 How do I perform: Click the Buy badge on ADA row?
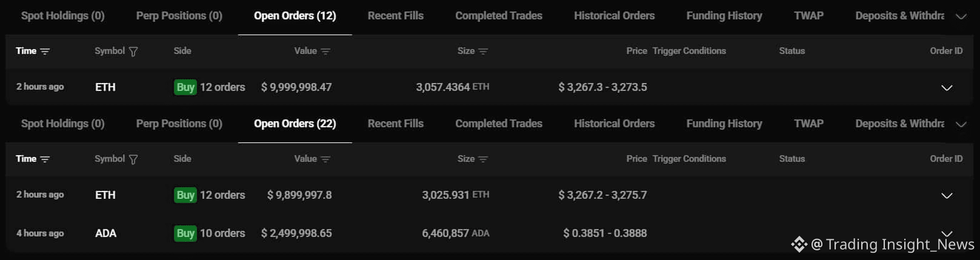click(185, 233)
